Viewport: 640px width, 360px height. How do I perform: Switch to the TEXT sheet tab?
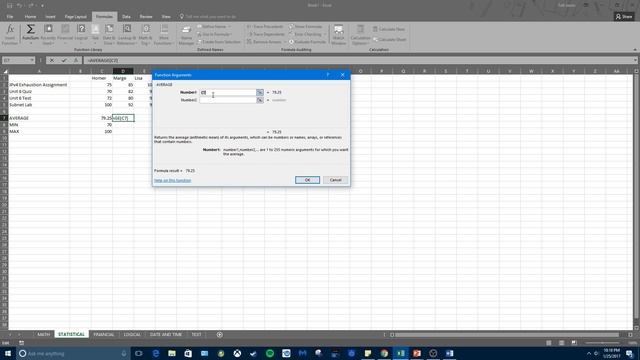click(x=196, y=334)
